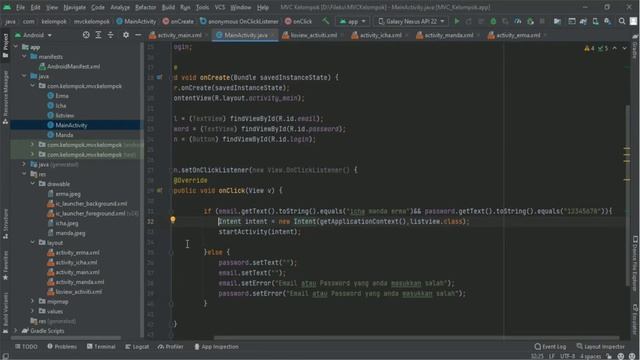The image size is (640, 360).
Task: Fold the else block at its gutter marker
Action: coord(171,252)
